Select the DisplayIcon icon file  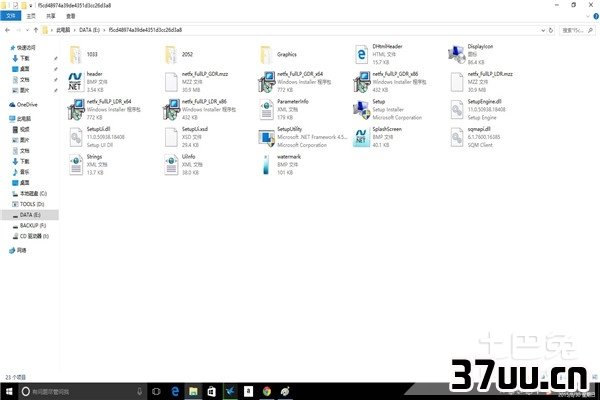tap(456, 54)
